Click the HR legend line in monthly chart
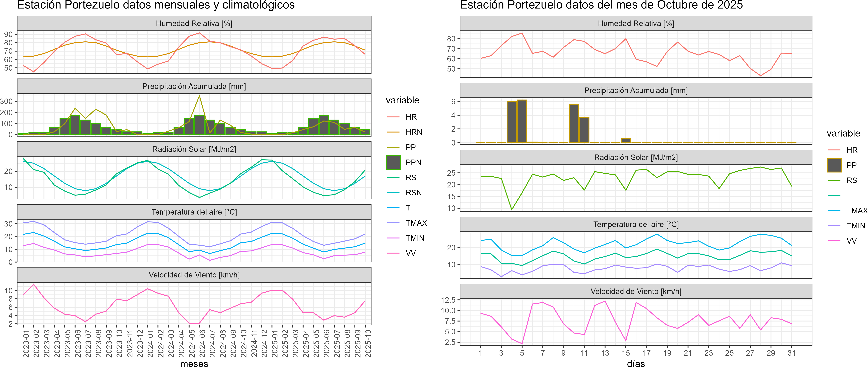The width and height of the screenshot is (868, 367). [x=393, y=117]
